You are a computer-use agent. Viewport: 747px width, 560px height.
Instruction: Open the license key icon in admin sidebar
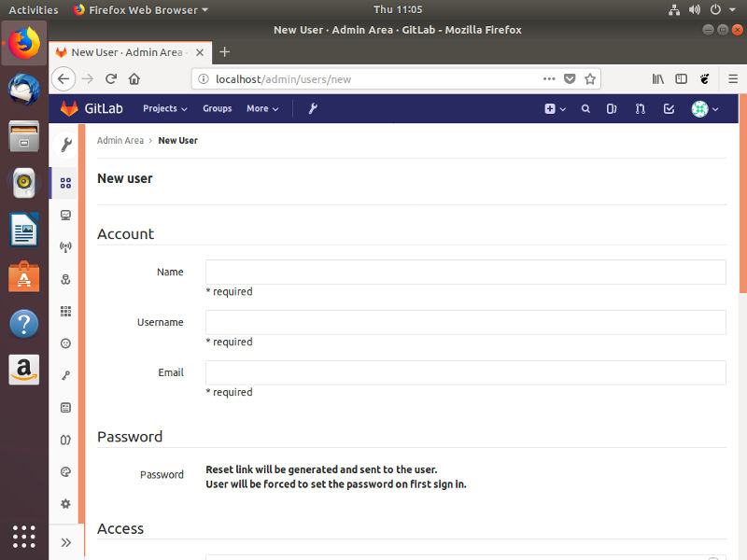point(65,375)
